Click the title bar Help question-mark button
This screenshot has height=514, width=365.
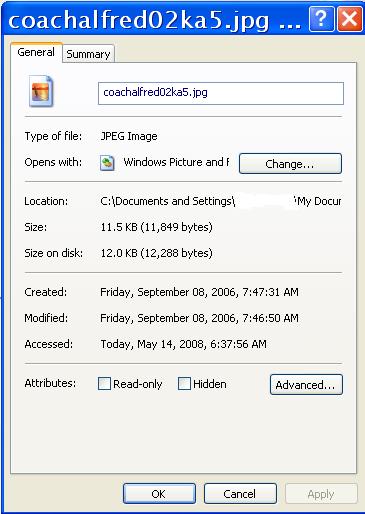click(x=321, y=19)
